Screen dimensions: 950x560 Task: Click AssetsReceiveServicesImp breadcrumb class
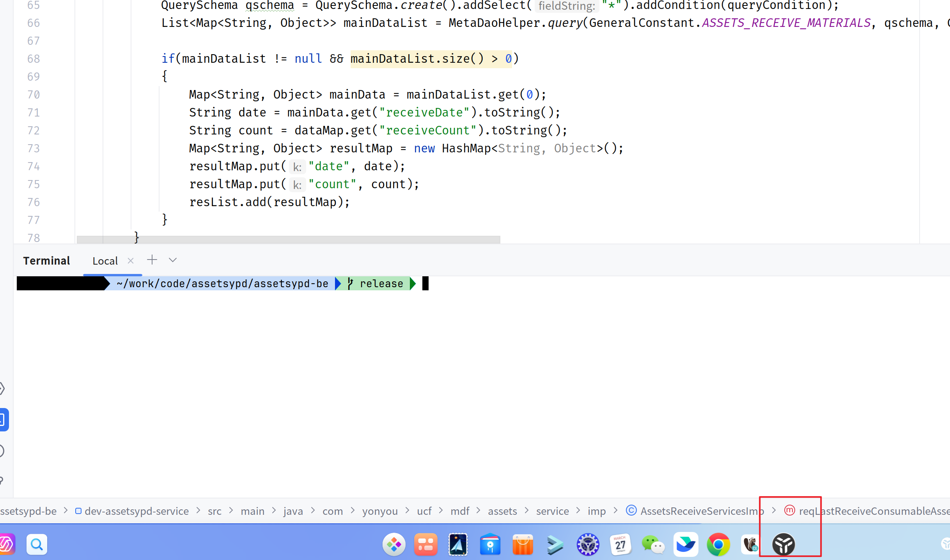coord(702,511)
